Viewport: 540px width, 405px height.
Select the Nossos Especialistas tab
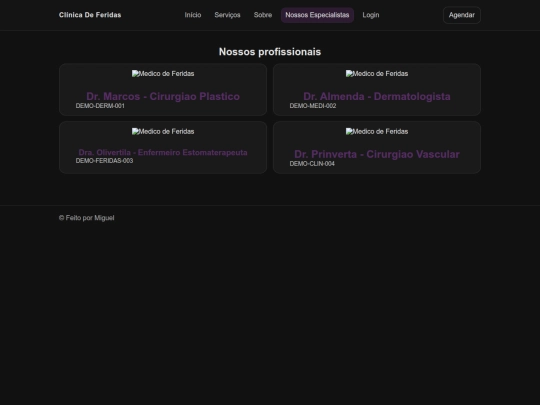(317, 15)
